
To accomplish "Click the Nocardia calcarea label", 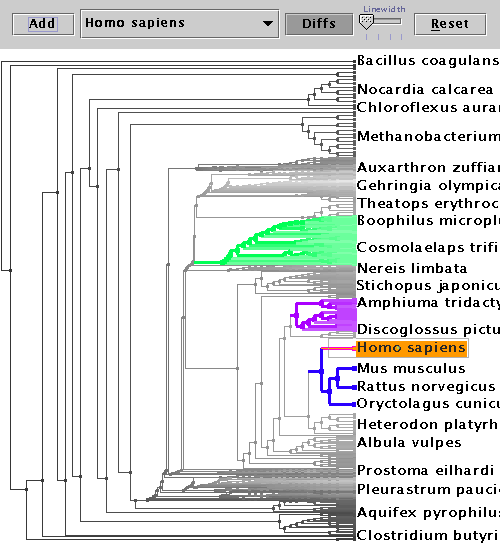I will 425,90.
